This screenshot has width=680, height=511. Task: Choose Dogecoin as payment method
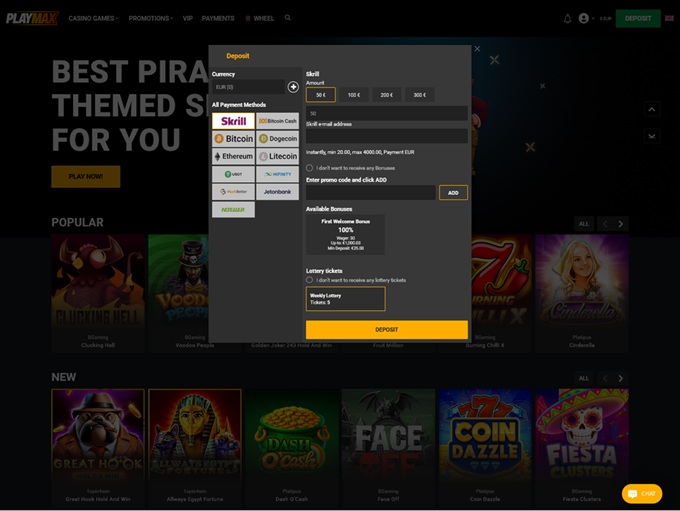tap(277, 139)
